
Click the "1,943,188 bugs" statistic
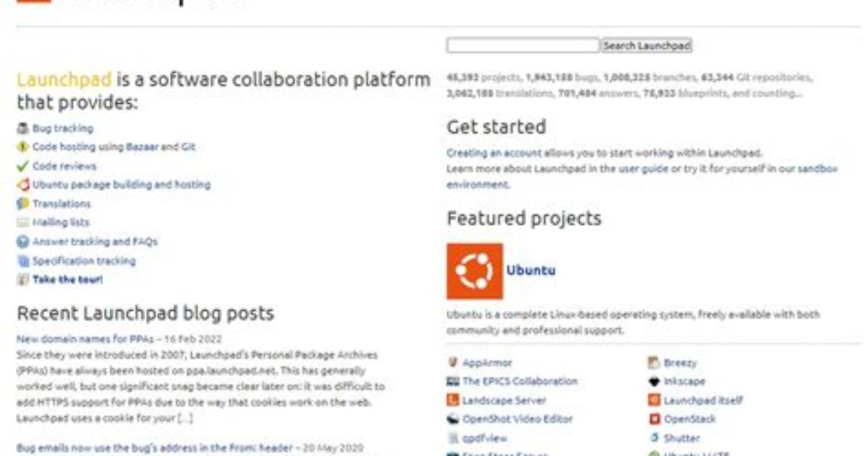[x=562, y=77]
